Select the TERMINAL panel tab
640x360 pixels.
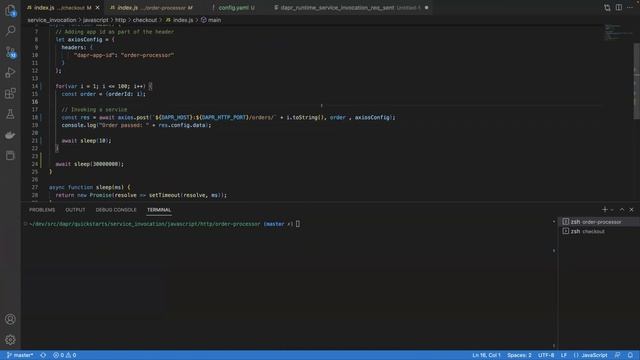pos(159,210)
